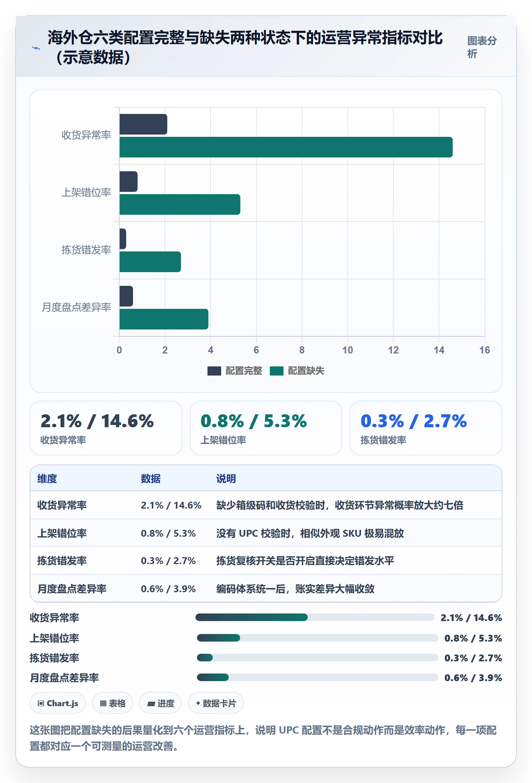Toggle the 配置缺失 legend item
This screenshot has width=532, height=783.
(297, 371)
